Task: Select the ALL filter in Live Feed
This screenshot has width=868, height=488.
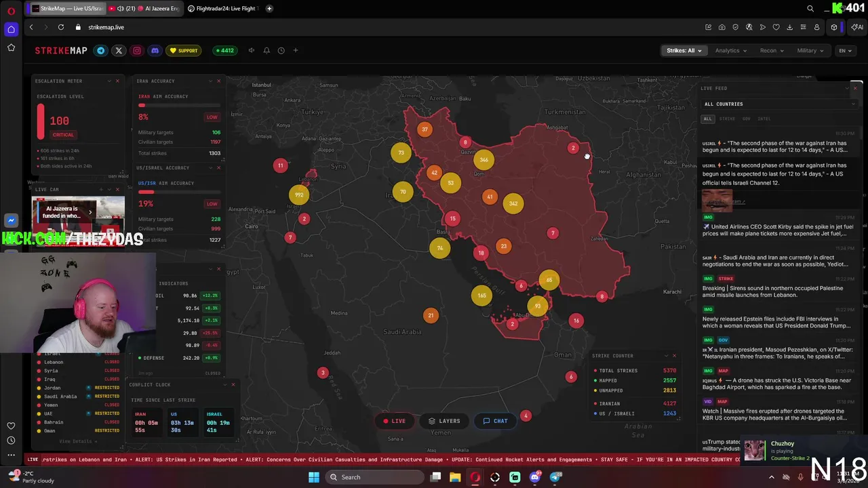Action: [707, 119]
